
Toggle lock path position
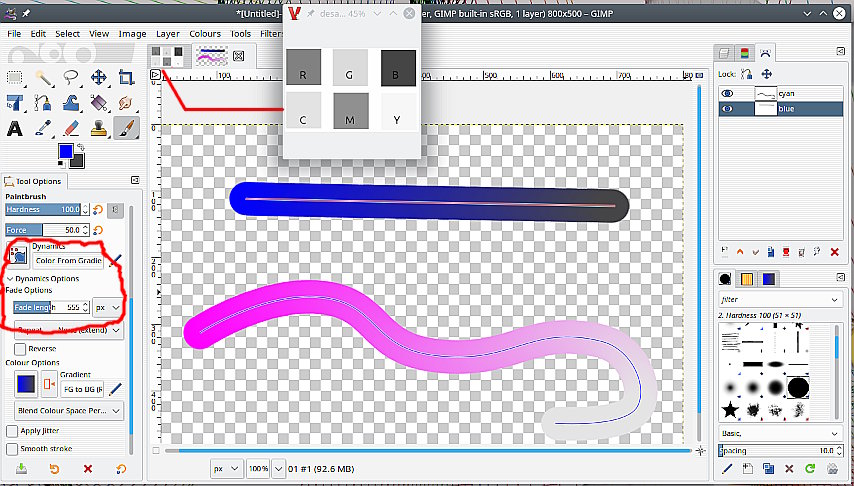pyautogui.click(x=766, y=74)
